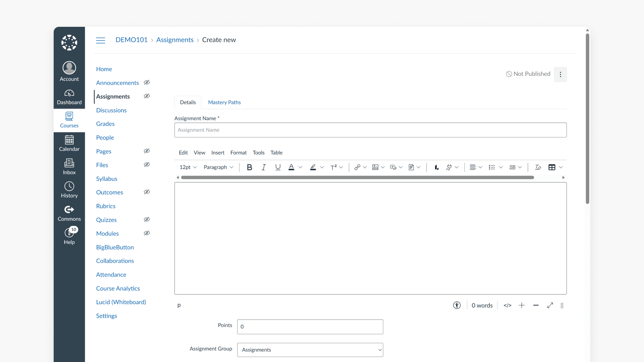This screenshot has height=362, width=644.
Task: Expand editor to fullscreen mode
Action: 550,305
